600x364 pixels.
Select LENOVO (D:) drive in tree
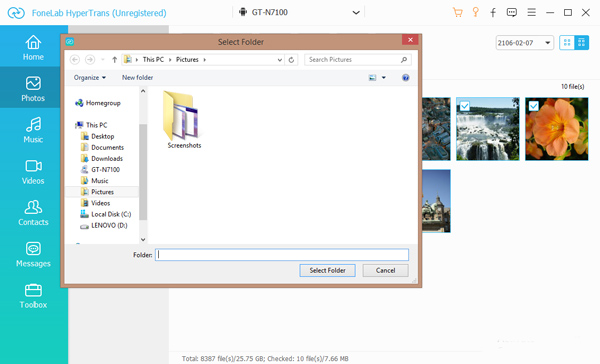pos(104,225)
